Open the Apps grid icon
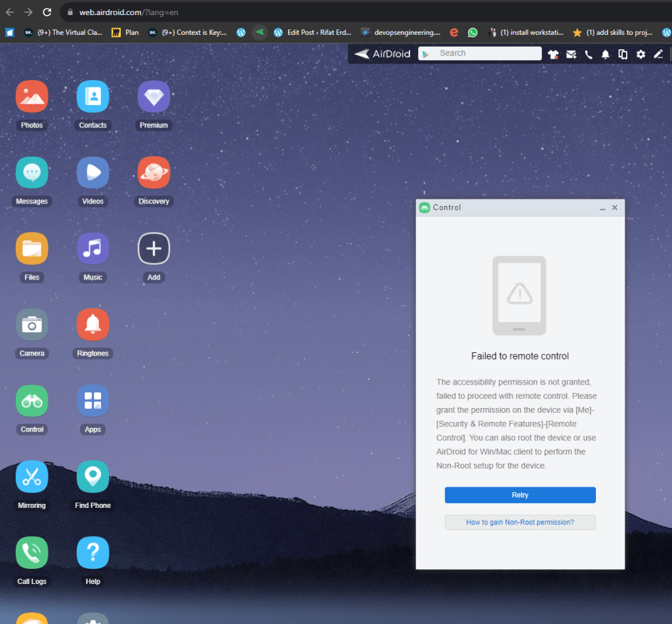The width and height of the screenshot is (672, 624). click(93, 401)
